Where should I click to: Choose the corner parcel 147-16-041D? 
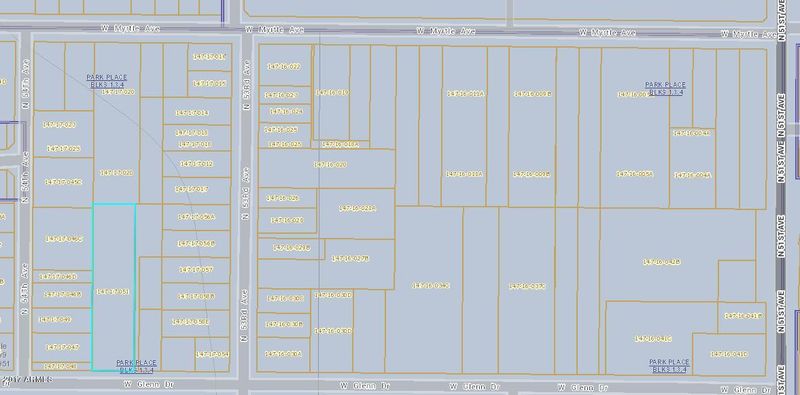point(729,354)
